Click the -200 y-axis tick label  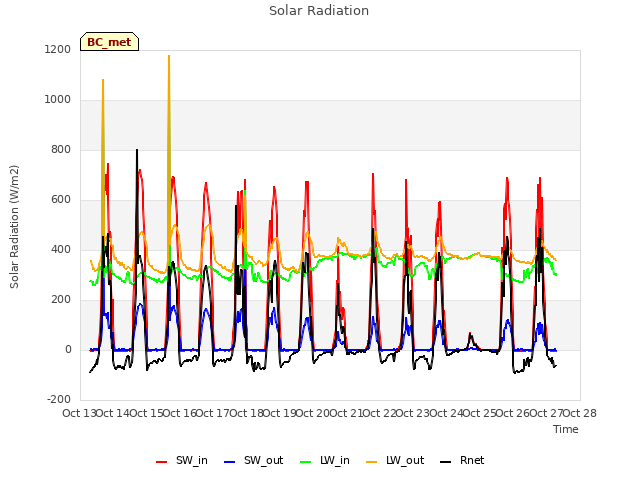click(59, 400)
